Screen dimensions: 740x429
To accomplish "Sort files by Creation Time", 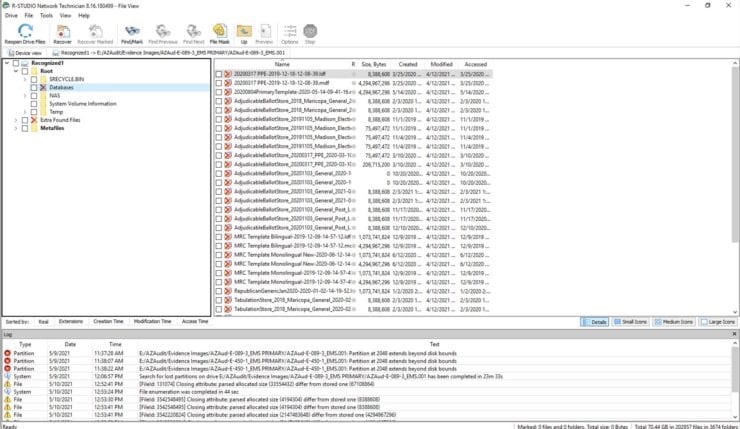I will click(108, 322).
